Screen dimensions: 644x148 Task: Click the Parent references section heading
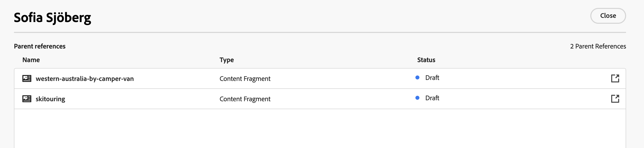coord(40,46)
